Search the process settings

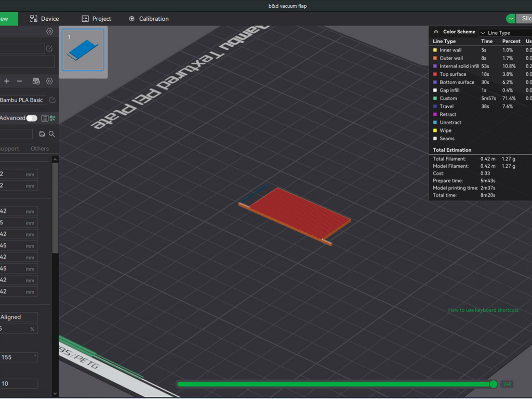coord(51,134)
